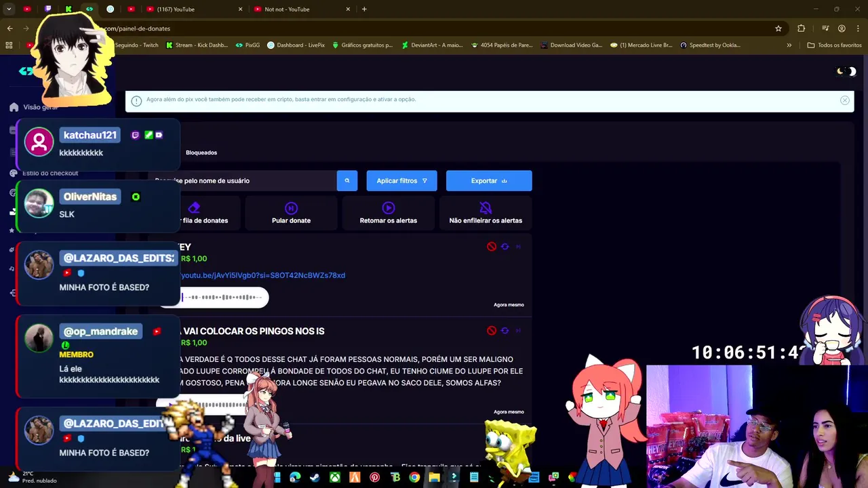
Task: Select the pinned Twitch tab
Action: click(48, 9)
